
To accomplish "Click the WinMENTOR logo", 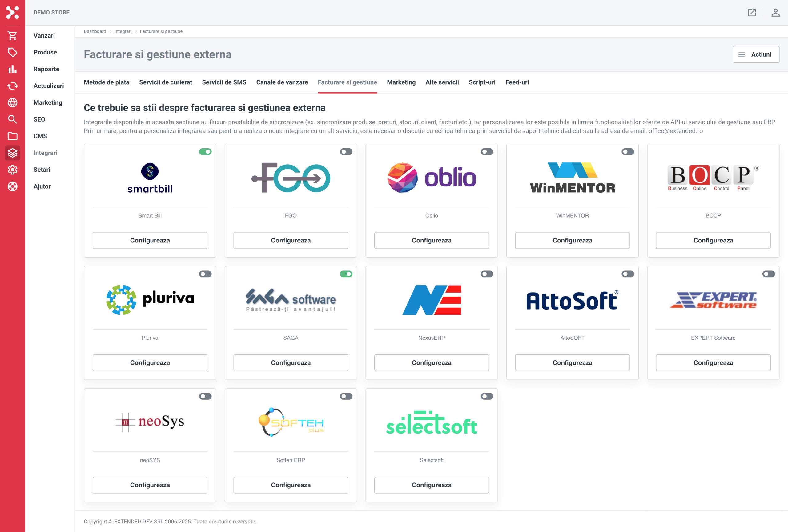I will tap(572, 178).
